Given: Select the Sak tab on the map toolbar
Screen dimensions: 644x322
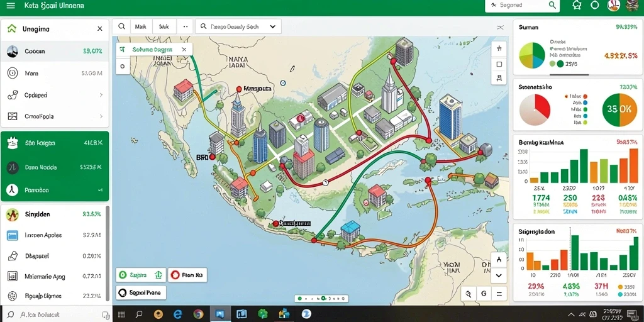Looking at the screenshot, I should 164,26.
